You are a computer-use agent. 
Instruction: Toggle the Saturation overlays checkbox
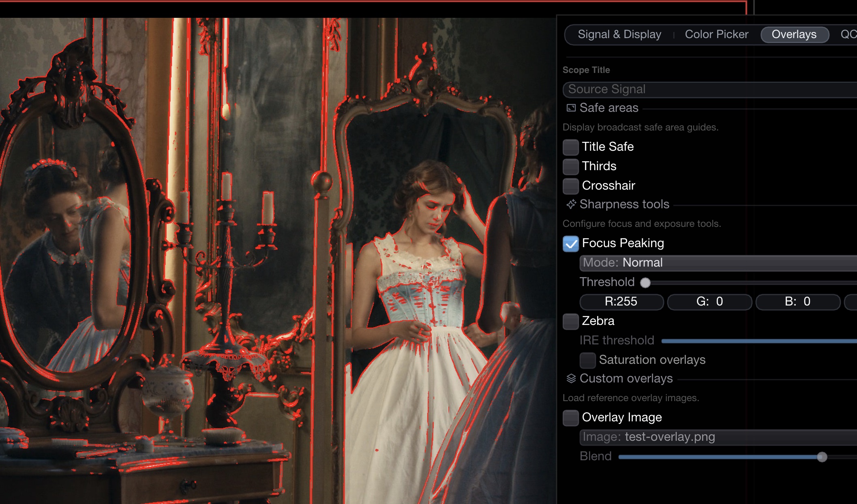point(587,360)
